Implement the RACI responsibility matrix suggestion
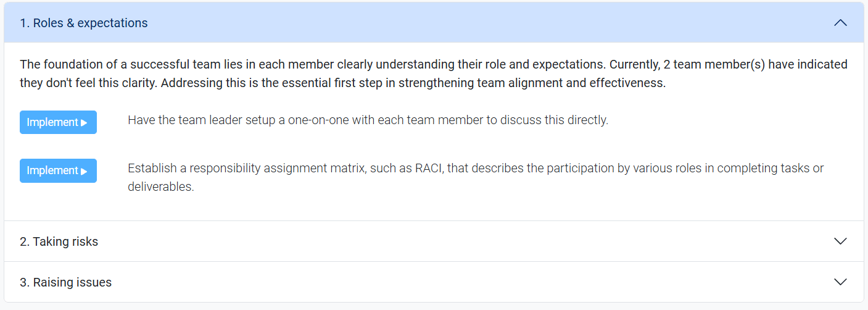 [58, 170]
